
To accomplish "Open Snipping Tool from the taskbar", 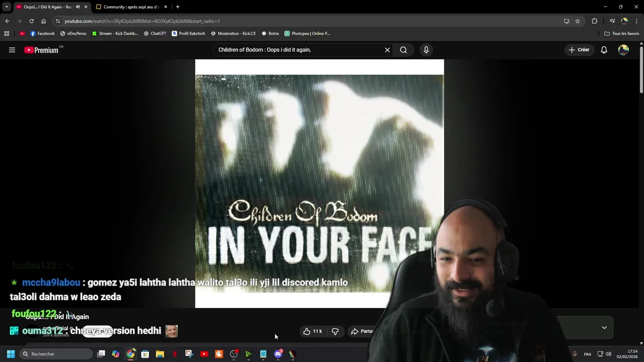I will pos(189,354).
